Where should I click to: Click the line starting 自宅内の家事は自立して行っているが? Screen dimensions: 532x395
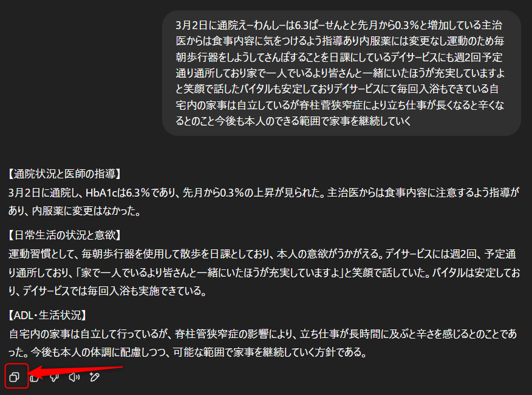coord(262,334)
